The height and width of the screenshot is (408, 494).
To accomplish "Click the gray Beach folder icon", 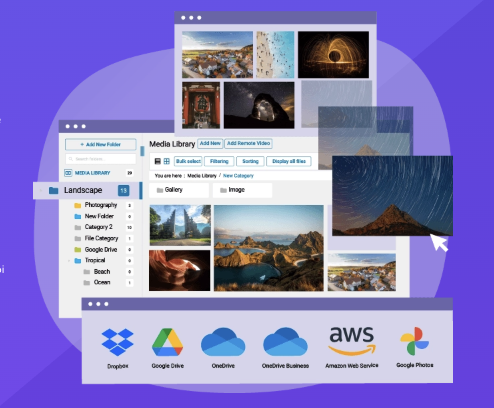I will click(87, 272).
